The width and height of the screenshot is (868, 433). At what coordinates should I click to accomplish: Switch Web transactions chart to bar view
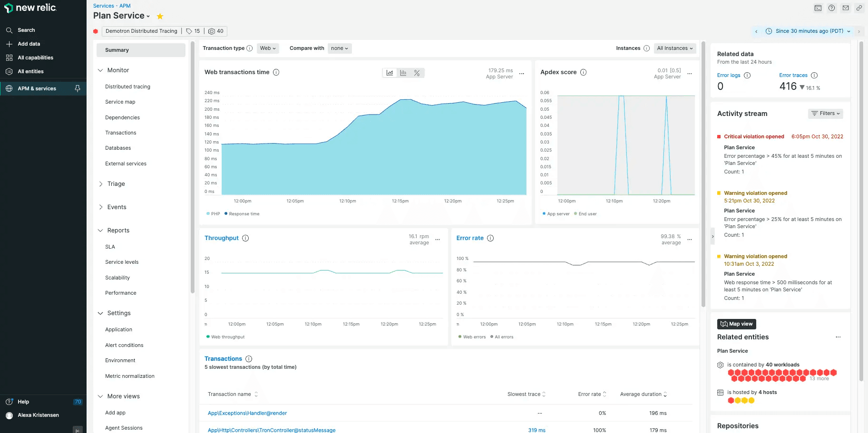point(403,72)
